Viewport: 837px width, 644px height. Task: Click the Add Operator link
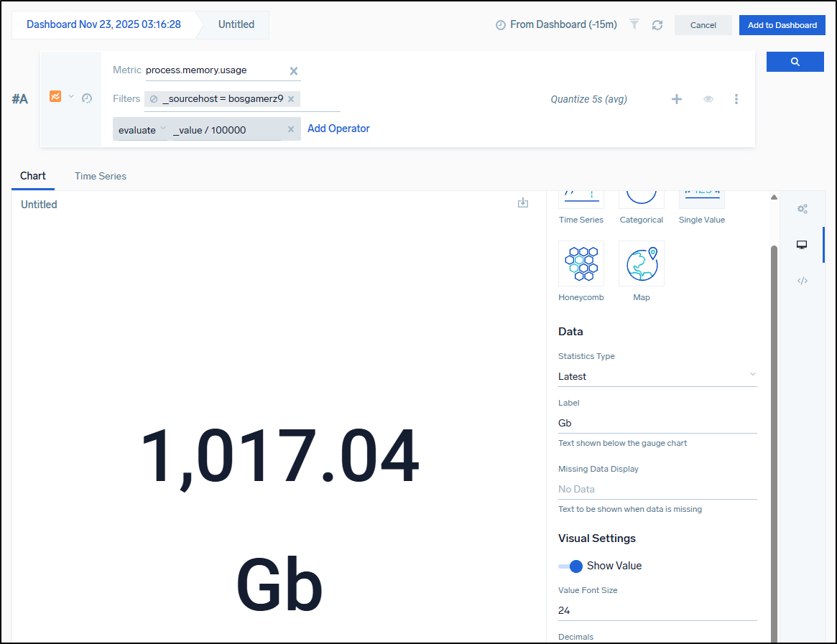[x=338, y=129]
